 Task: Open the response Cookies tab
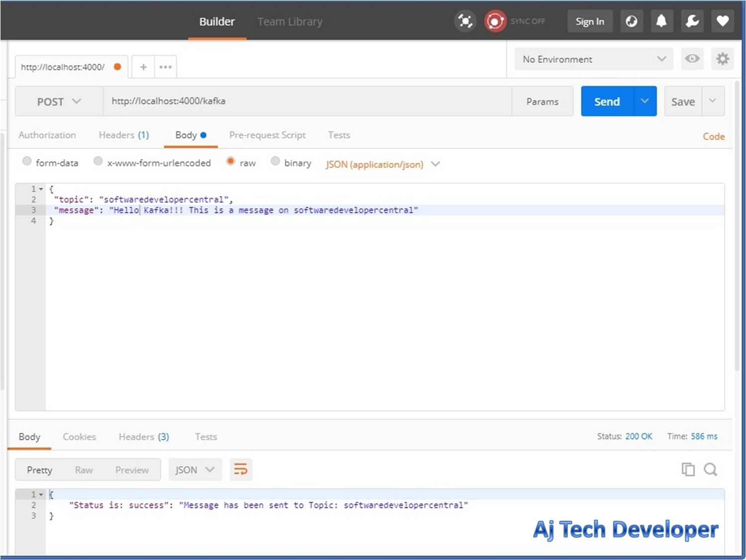(x=79, y=437)
